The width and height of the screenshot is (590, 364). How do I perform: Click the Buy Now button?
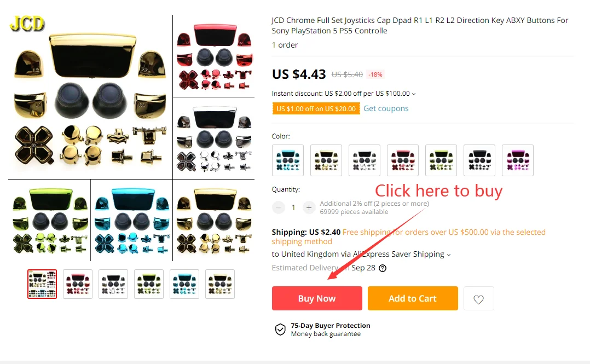(317, 298)
